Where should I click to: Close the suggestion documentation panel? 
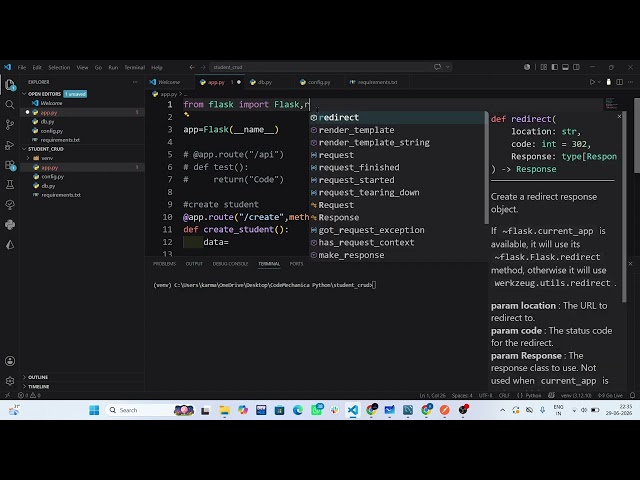click(x=619, y=117)
